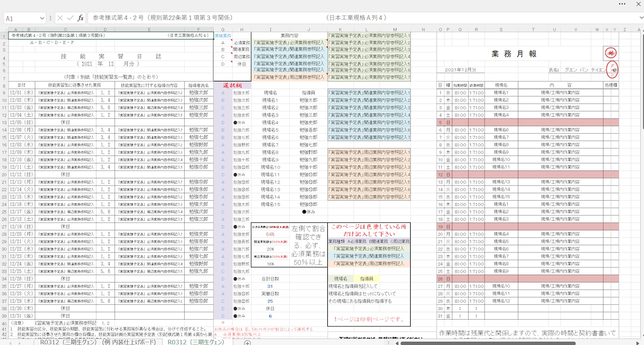Screen dimensions: 644x345
Task: Select the red 64% ratio cell
Action: [270, 234]
